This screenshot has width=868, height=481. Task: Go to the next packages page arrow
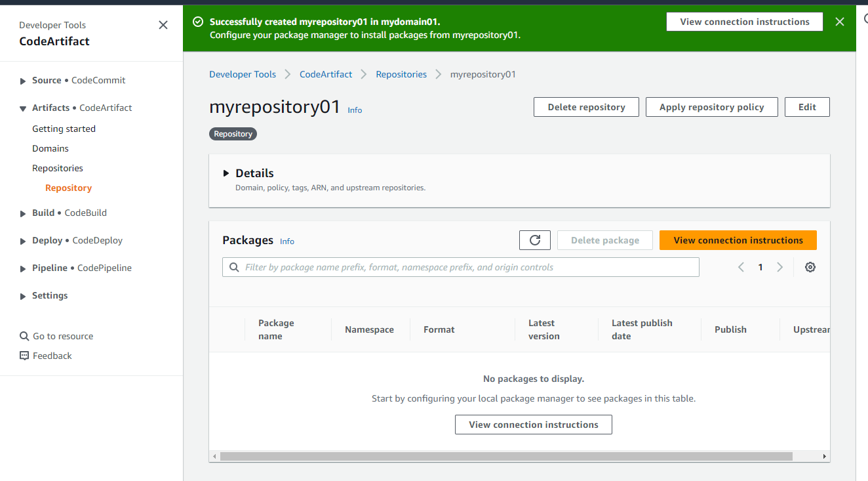pos(780,267)
